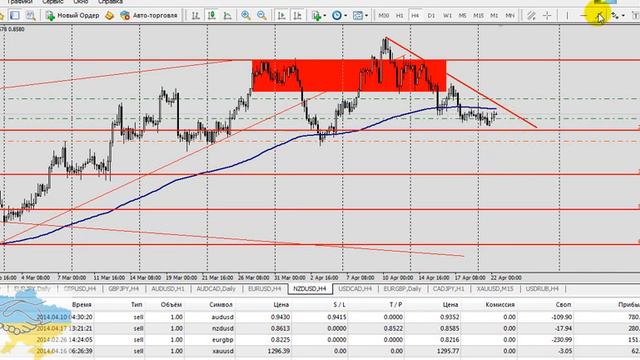Screen dimensions: 640x360
Task: Switch to the USDCAD,H4 chart tab
Action: [355, 289]
